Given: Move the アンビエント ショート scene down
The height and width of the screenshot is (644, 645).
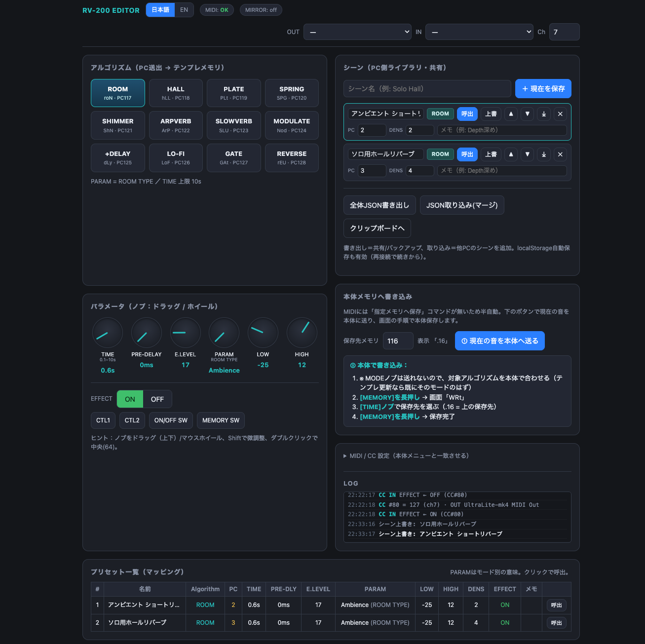Looking at the screenshot, I should point(528,114).
